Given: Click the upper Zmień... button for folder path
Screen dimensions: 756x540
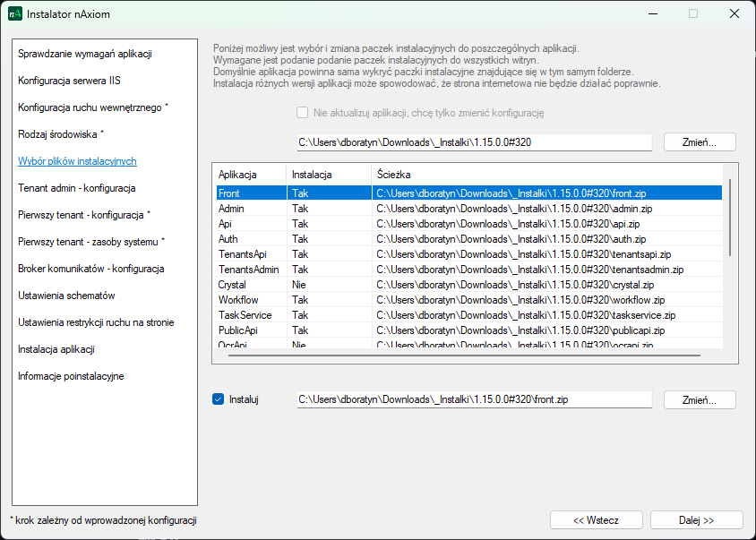Looking at the screenshot, I should point(700,141).
